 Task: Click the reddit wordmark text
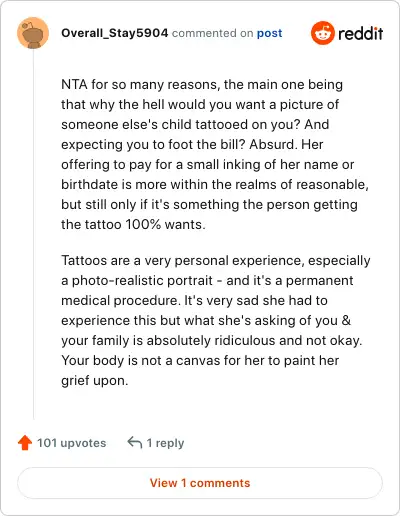tap(360, 34)
